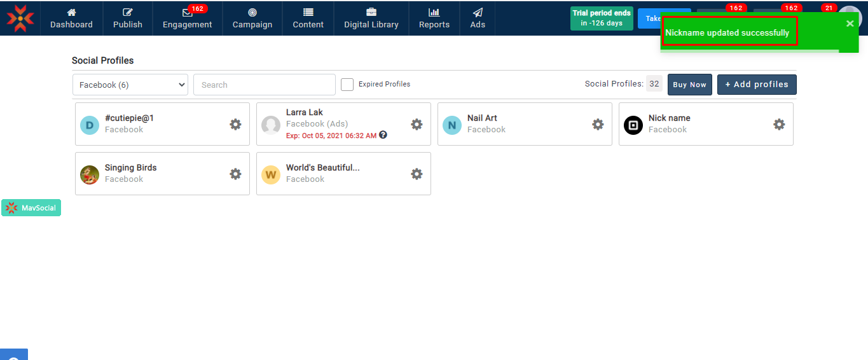
Task: Click gear icon on Nail Art card
Action: (598, 124)
